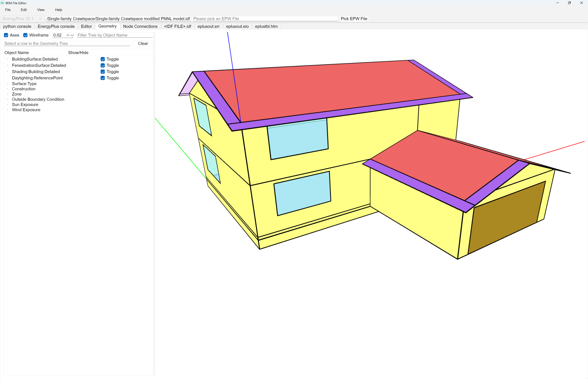Open the eplustbl.htm tab
The width and height of the screenshot is (588, 379).
tap(266, 26)
